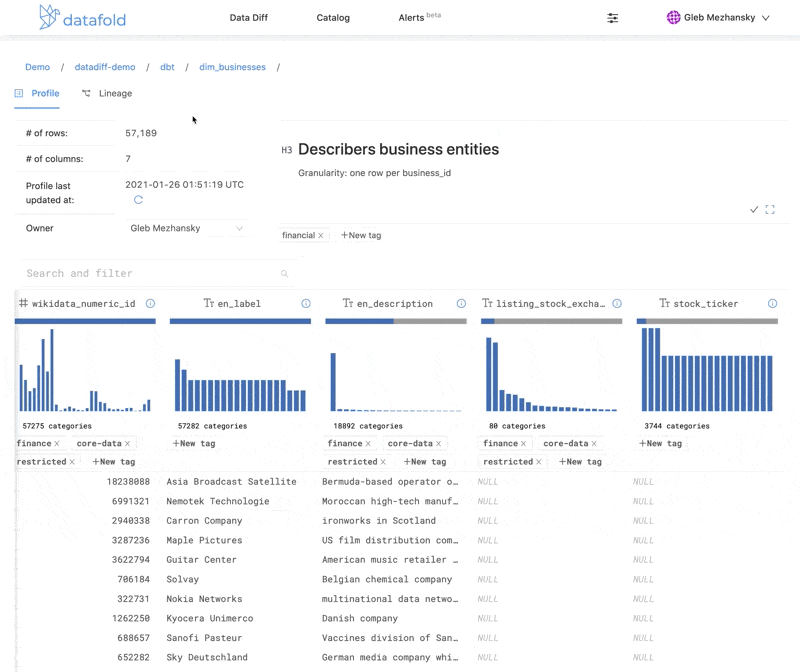
Task: Open info for en_label column
Action: coord(306,304)
